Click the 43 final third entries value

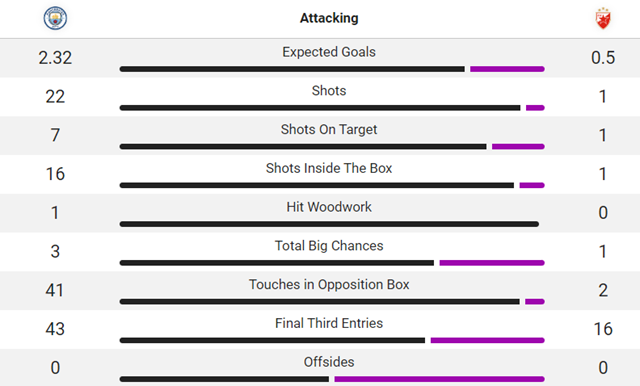click(x=55, y=329)
